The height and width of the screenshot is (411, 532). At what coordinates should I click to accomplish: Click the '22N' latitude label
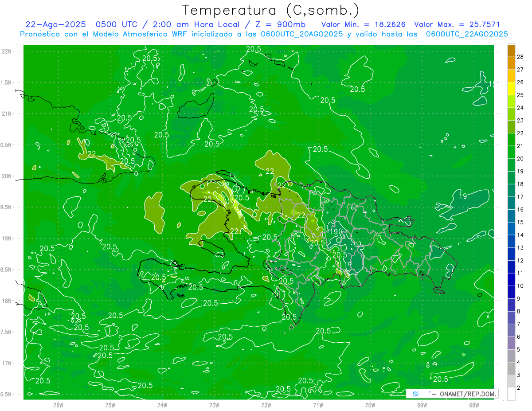pos(6,51)
